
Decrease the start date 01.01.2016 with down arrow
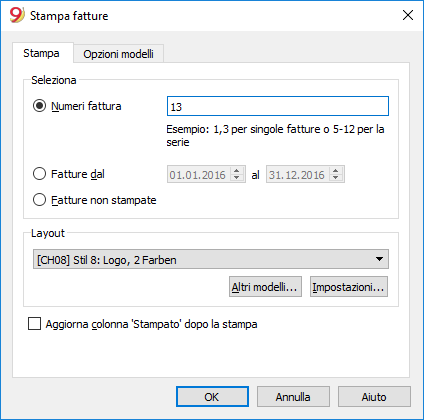(x=237, y=178)
